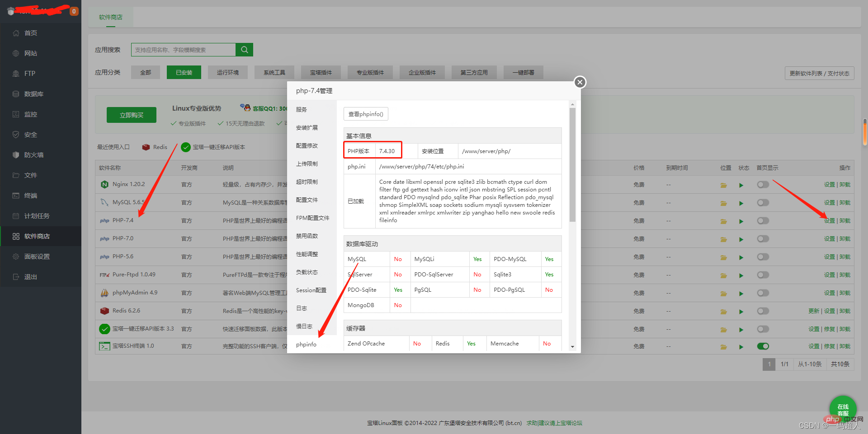Screen dimensions: 868x434
Task: Select the 安装扩展 tab in php dialog
Action: (x=312, y=127)
